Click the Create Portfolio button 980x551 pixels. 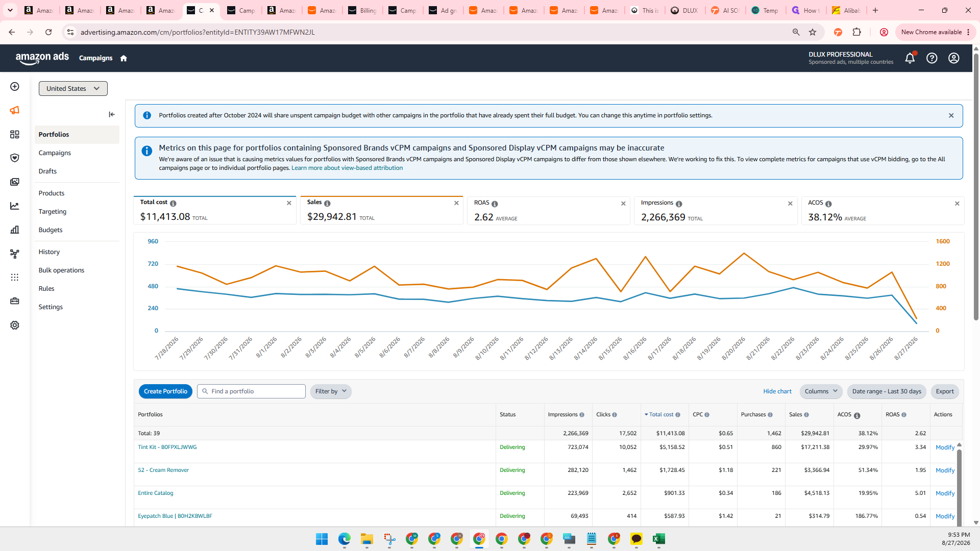point(165,391)
